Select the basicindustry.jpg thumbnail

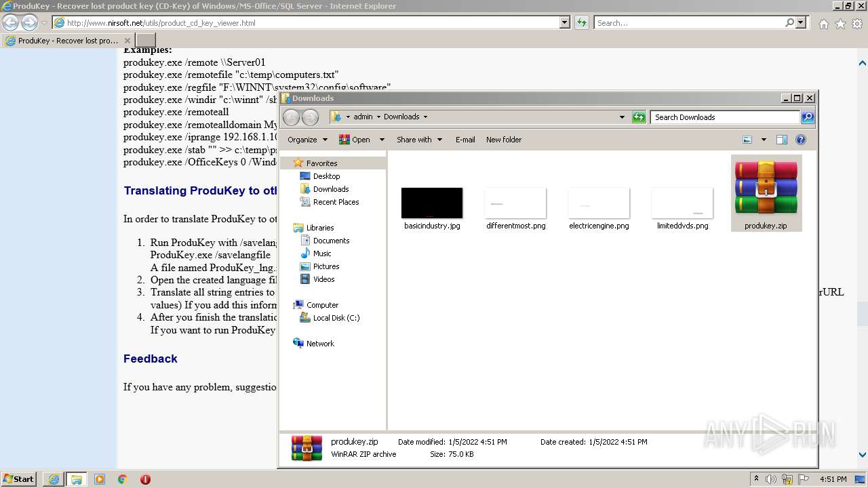point(432,203)
